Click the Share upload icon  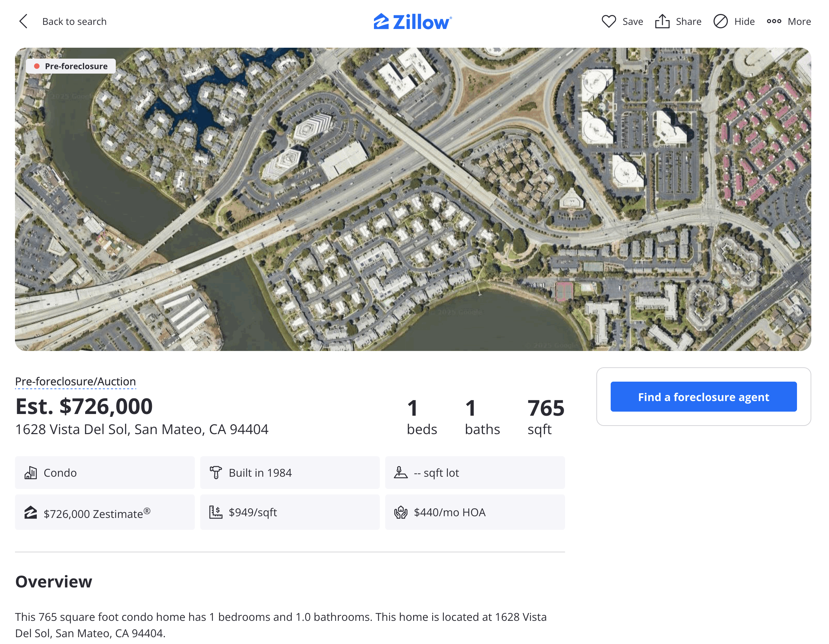coord(662,21)
